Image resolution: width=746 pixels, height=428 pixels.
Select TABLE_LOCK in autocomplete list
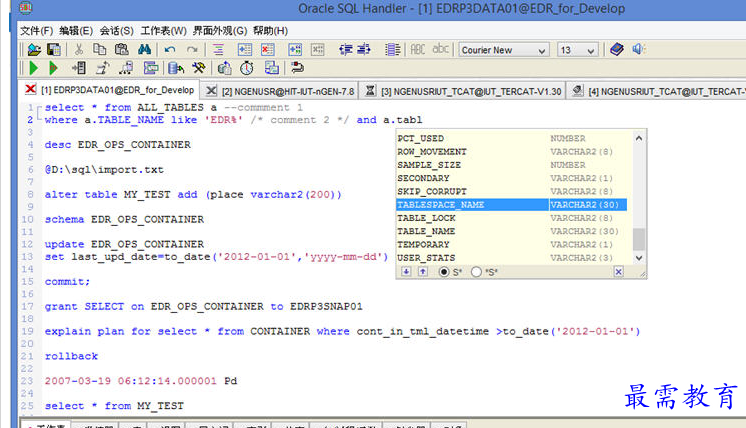point(511,218)
